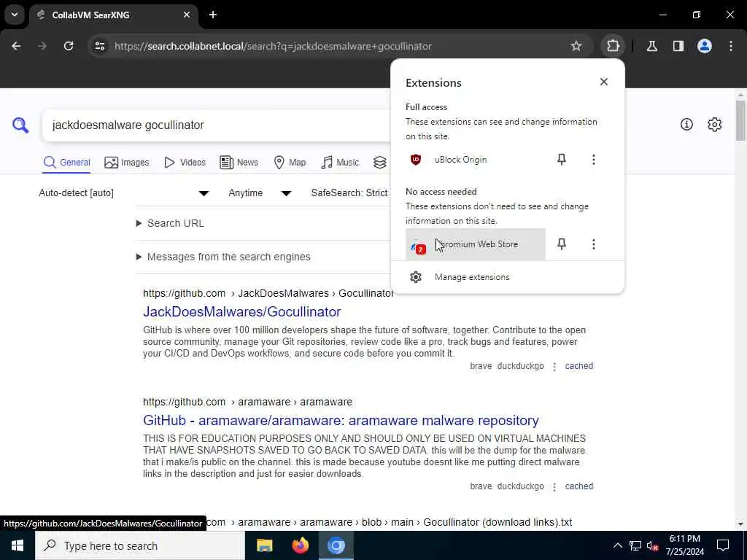This screenshot has width=747, height=560.
Task: Expand Messages from the search engines
Action: tap(223, 257)
